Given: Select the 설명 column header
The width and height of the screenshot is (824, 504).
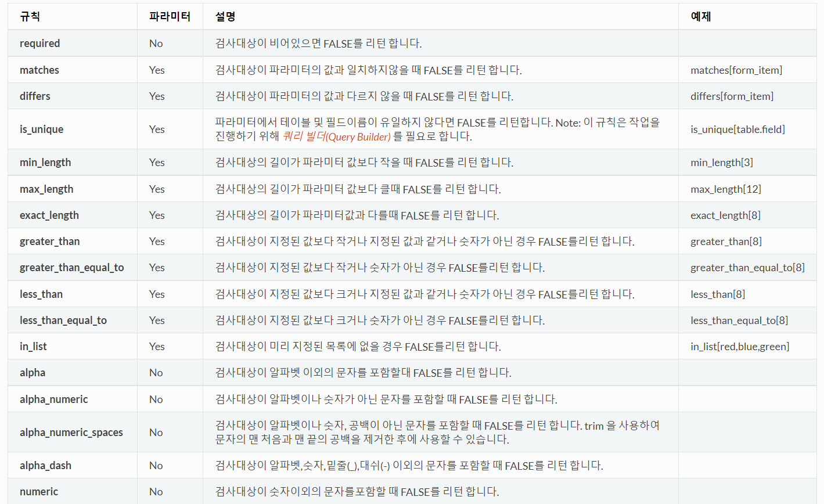Looking at the screenshot, I should [225, 17].
